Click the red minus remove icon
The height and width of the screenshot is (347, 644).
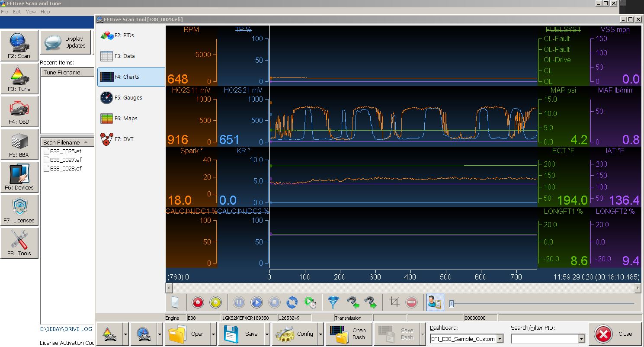(412, 302)
